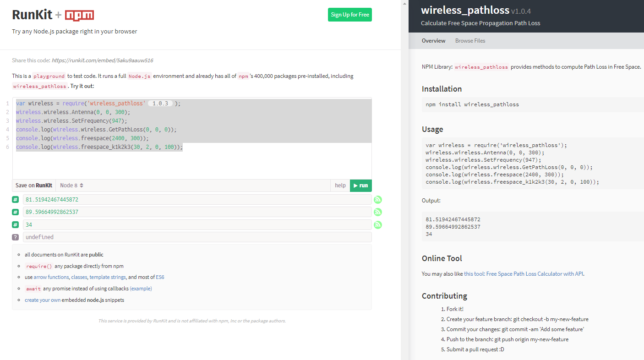The width and height of the screenshot is (644, 360).
Task: Click the wireless_pathloss package title
Action: [465, 10]
